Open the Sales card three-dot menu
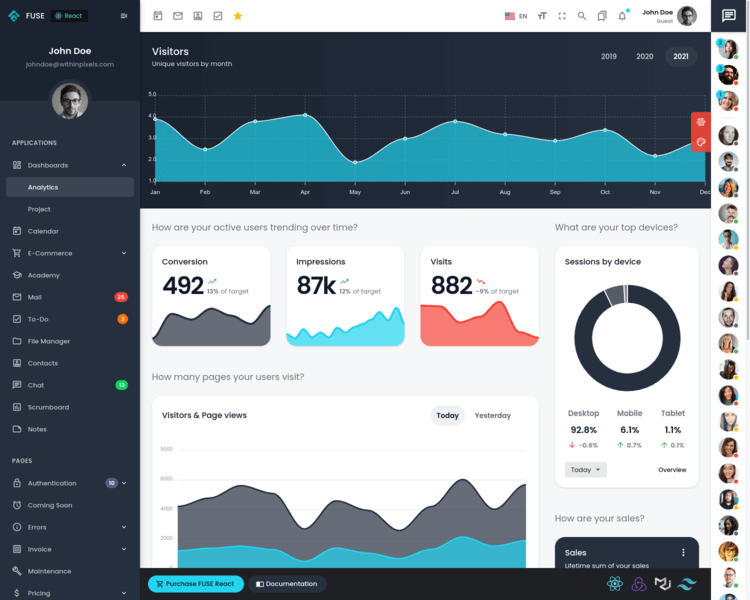Viewport: 750px width, 600px height. pos(683,553)
